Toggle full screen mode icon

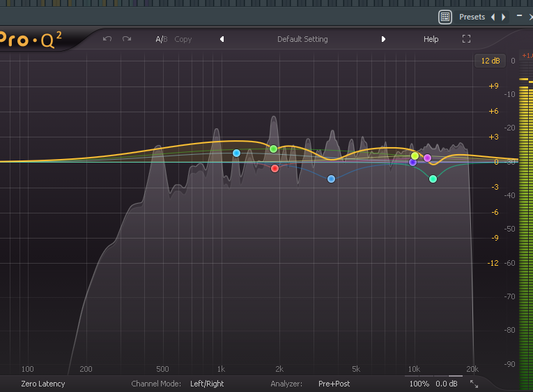click(x=466, y=39)
